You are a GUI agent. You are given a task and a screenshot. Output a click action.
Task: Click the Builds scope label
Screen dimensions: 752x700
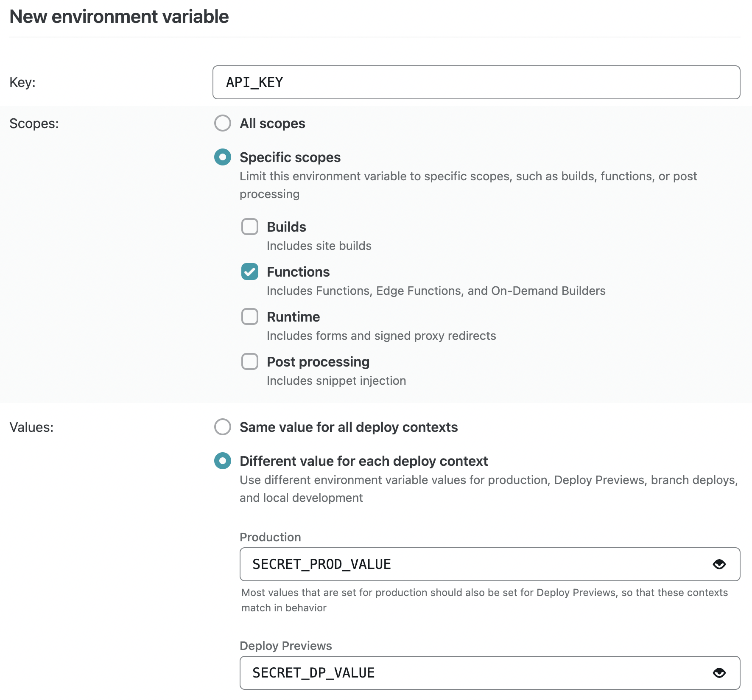(286, 227)
